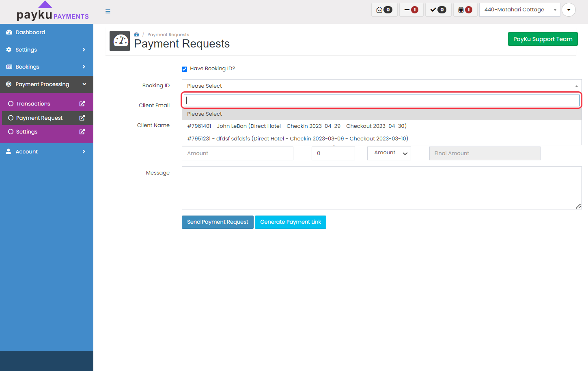This screenshot has width=588, height=371.
Task: Collapse the Booking ID Please Select dropdown
Action: (381, 86)
